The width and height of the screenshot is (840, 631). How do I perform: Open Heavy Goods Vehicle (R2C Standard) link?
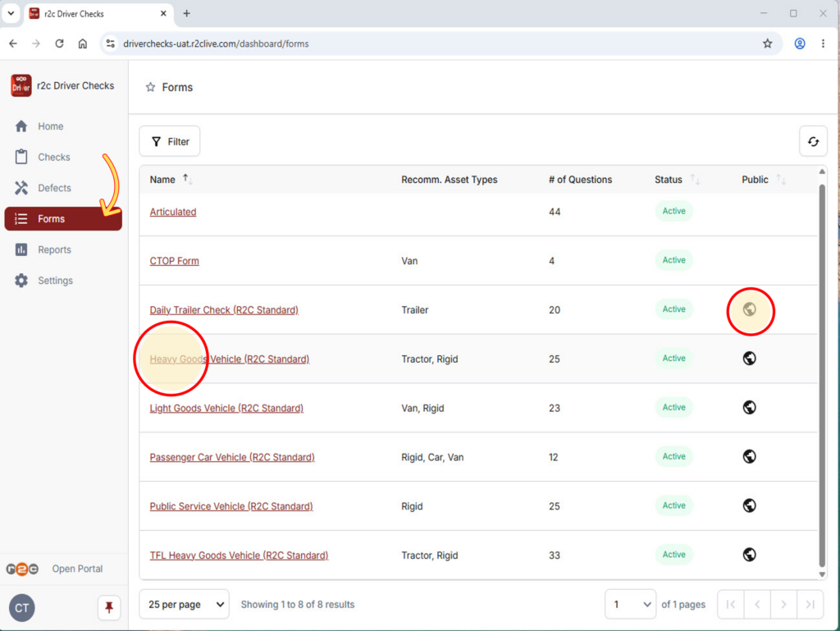pyautogui.click(x=230, y=359)
